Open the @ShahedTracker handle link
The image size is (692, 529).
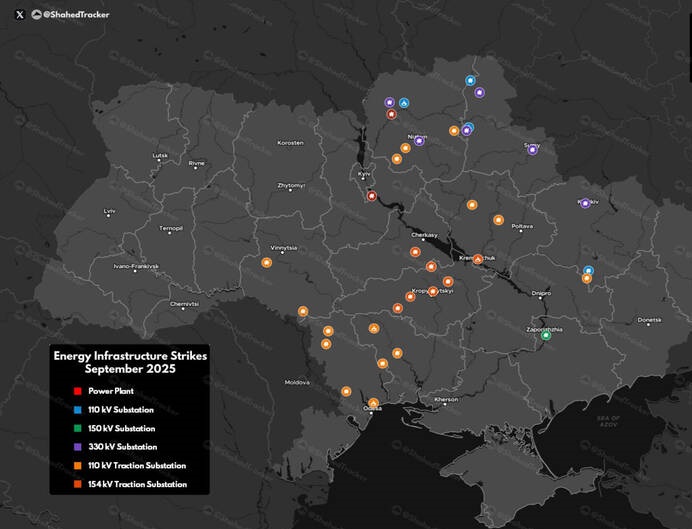pos(76,14)
